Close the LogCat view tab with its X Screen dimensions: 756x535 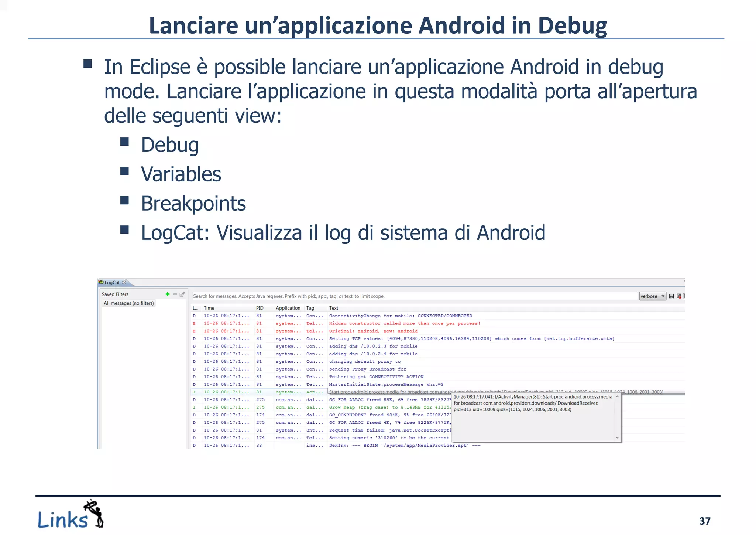(x=124, y=282)
